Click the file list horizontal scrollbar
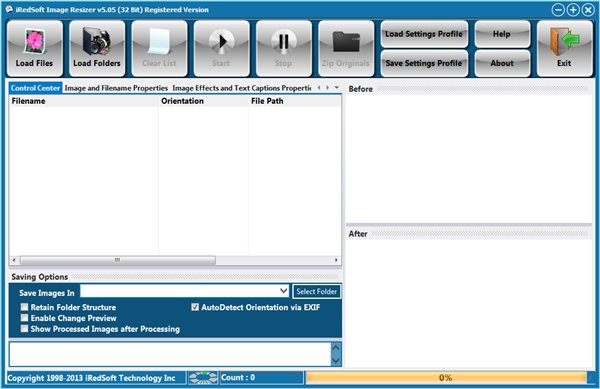 [175, 260]
